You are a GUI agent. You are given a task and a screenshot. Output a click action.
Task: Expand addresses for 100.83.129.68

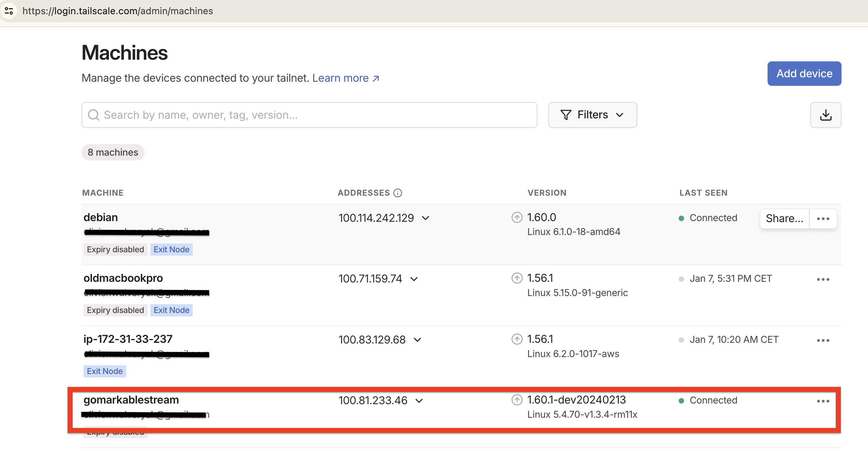point(417,340)
